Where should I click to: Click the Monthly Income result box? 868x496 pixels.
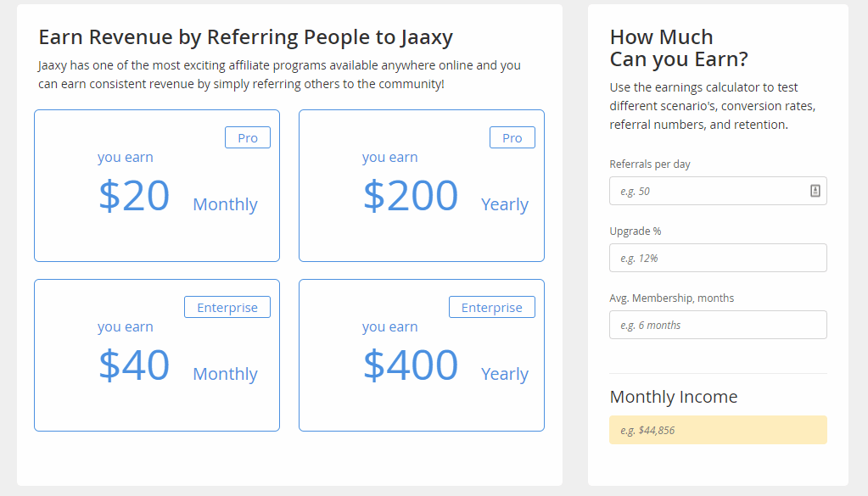click(718, 430)
